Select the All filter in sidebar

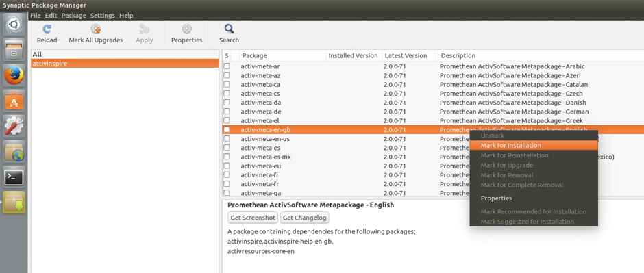(125, 55)
